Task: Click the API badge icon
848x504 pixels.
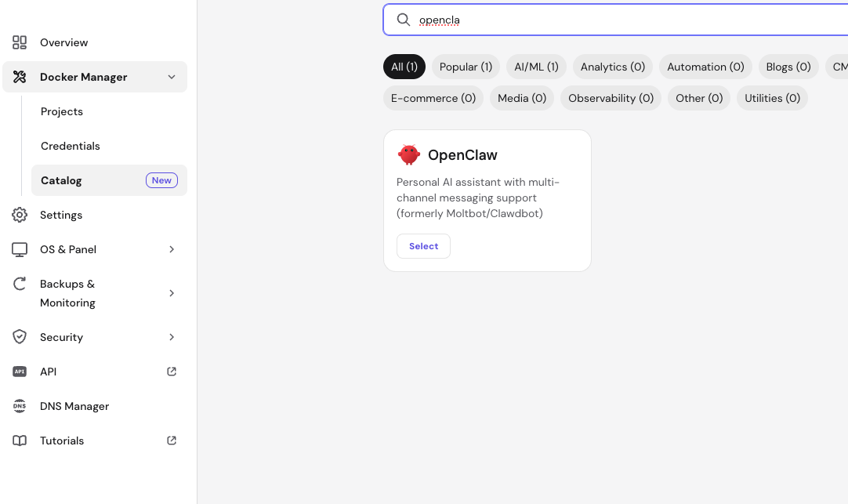Action: [20, 372]
